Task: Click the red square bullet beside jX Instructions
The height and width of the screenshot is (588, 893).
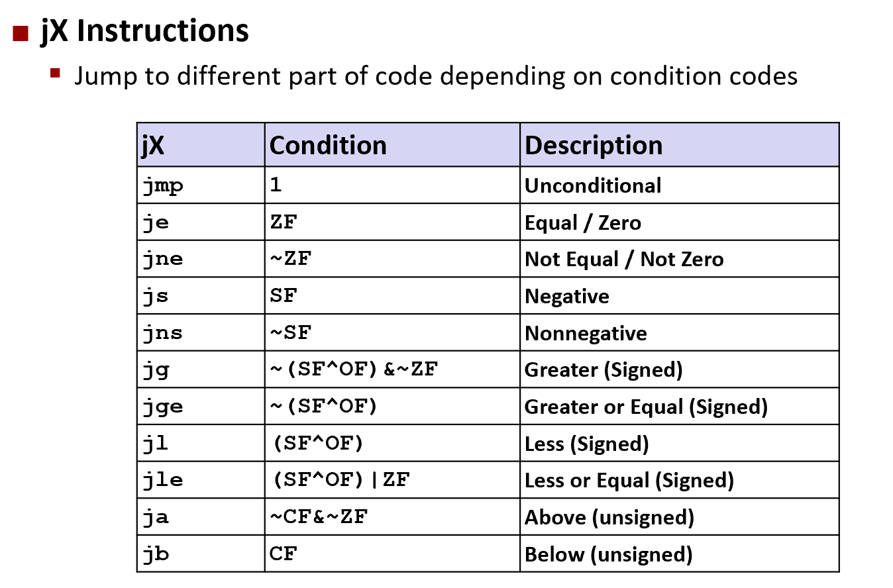Action: (21, 34)
